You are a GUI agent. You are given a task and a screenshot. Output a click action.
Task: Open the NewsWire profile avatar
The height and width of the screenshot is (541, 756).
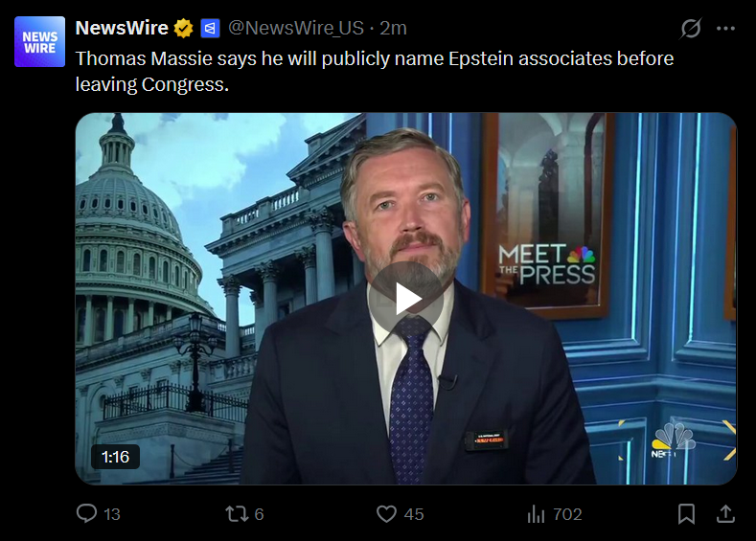pos(39,42)
